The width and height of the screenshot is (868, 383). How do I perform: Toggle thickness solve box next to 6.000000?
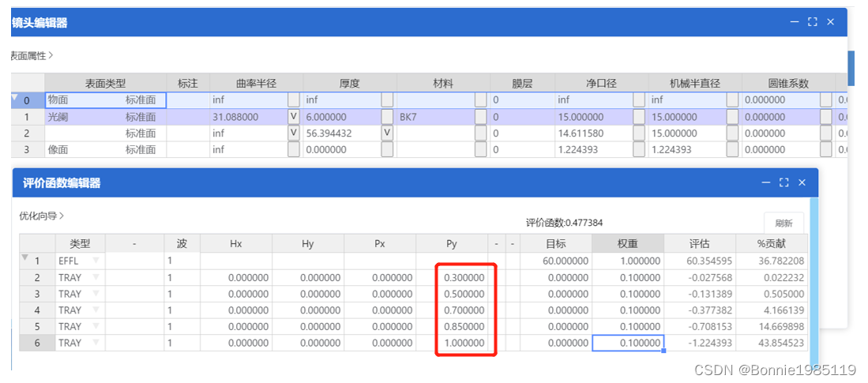(387, 117)
